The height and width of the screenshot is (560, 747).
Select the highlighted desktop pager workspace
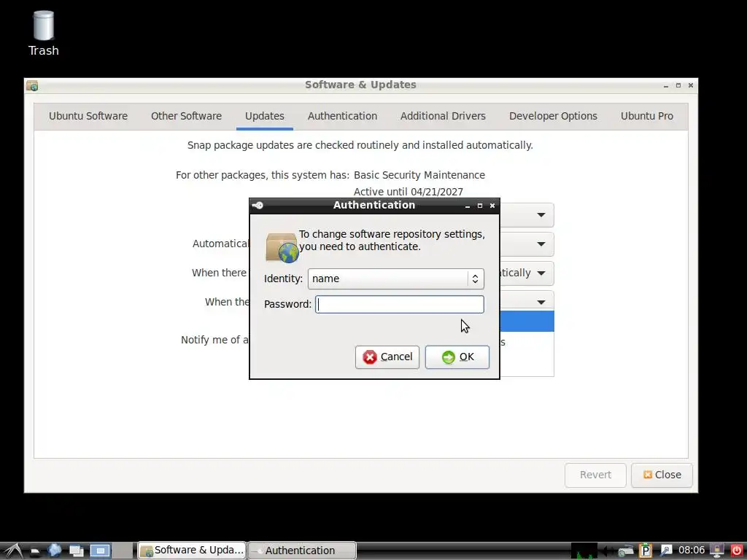pos(100,551)
